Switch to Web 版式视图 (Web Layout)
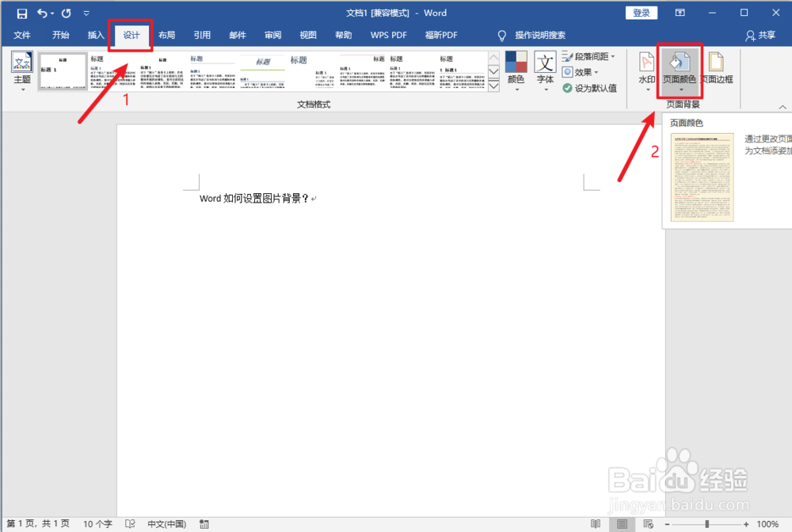792x532 pixels. [x=647, y=523]
